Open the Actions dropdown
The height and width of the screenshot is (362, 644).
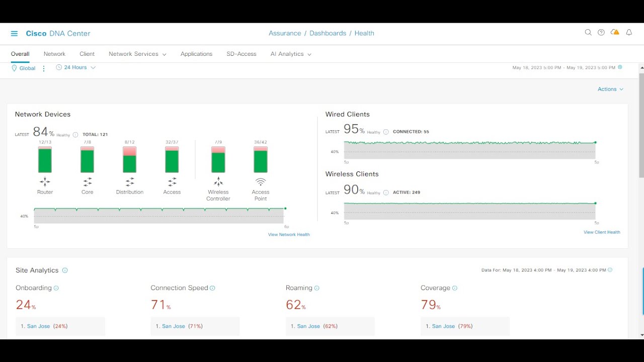pyautogui.click(x=610, y=89)
